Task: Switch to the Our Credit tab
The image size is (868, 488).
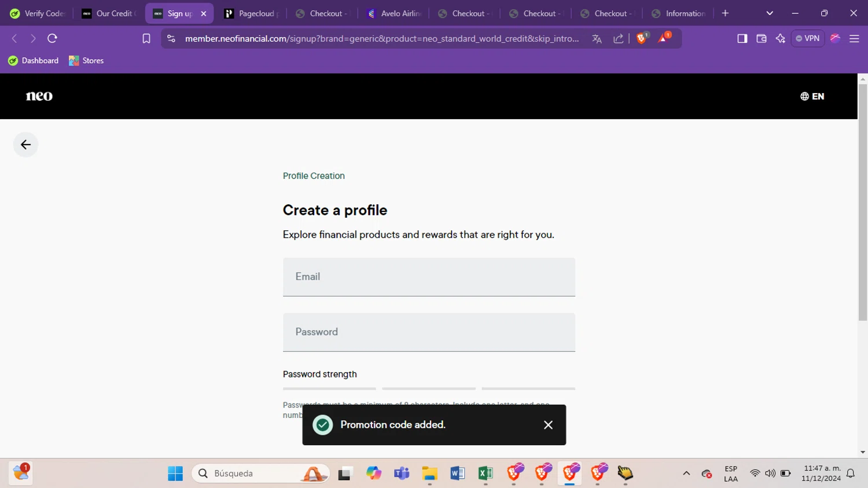Action: point(109,13)
